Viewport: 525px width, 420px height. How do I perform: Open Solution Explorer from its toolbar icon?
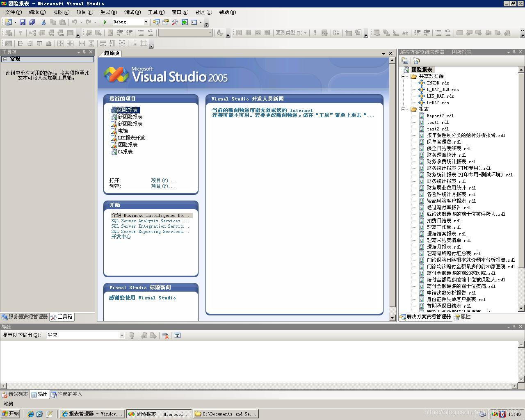pyautogui.click(x=156, y=22)
